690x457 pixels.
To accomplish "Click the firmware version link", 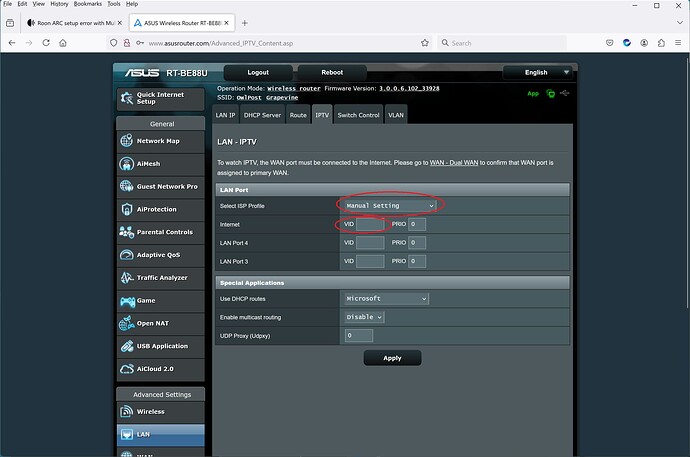I will [x=409, y=88].
